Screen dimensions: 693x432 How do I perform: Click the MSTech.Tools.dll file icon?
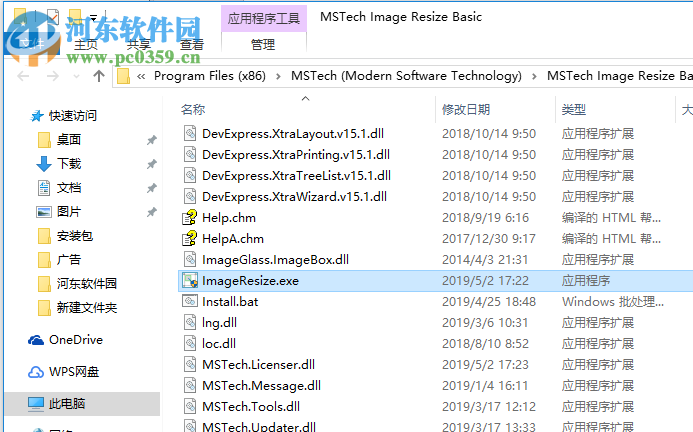tap(190, 406)
